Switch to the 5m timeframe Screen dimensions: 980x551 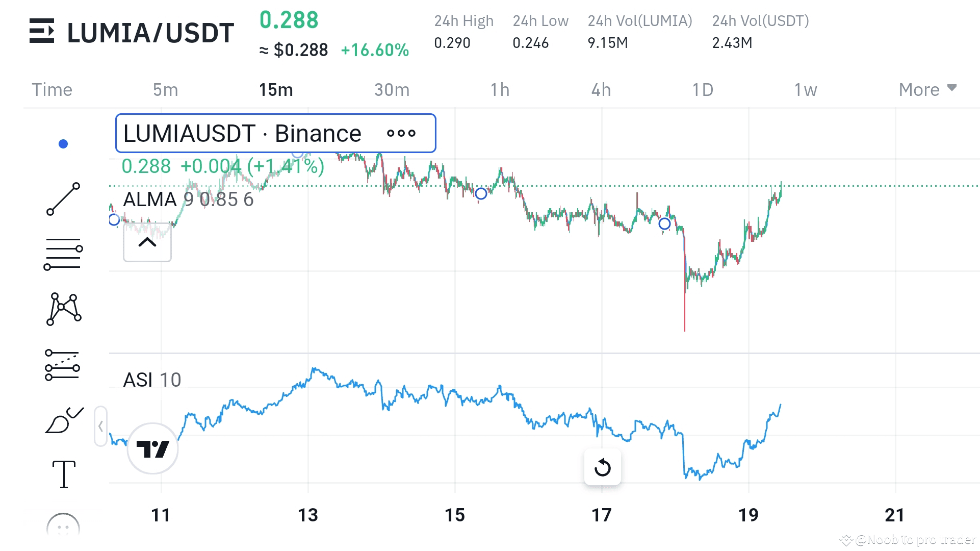165,90
